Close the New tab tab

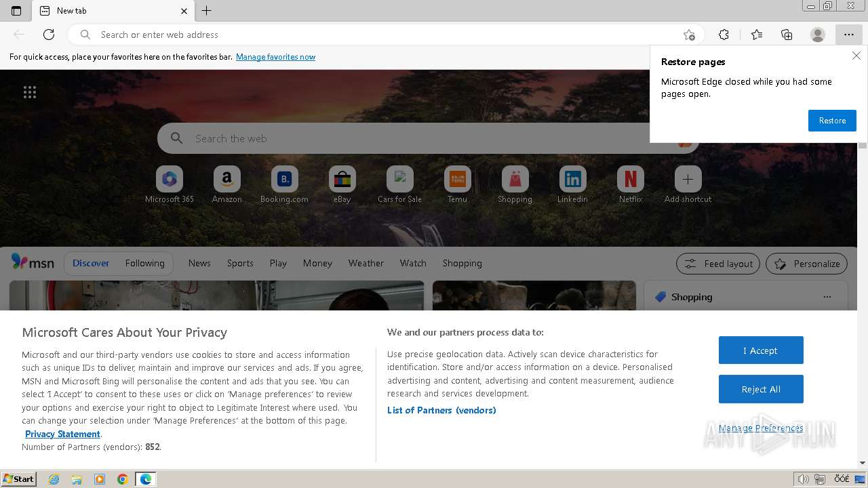tap(184, 11)
